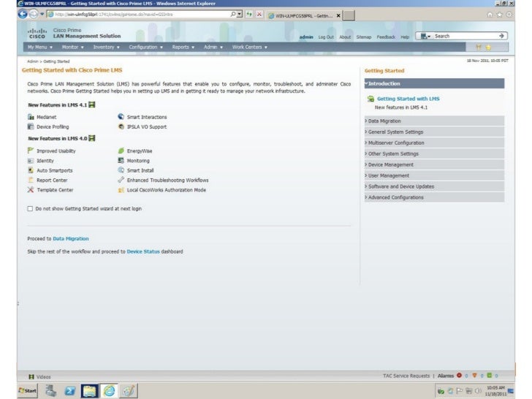Open Internet Explorer from the taskbar
The image size is (532, 399).
coord(110,391)
